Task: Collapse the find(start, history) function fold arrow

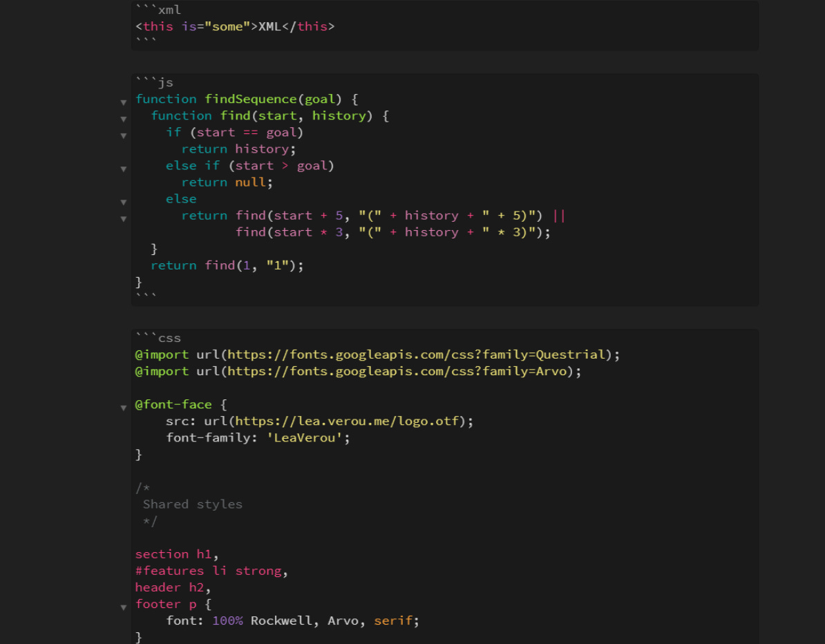Action: 124,120
